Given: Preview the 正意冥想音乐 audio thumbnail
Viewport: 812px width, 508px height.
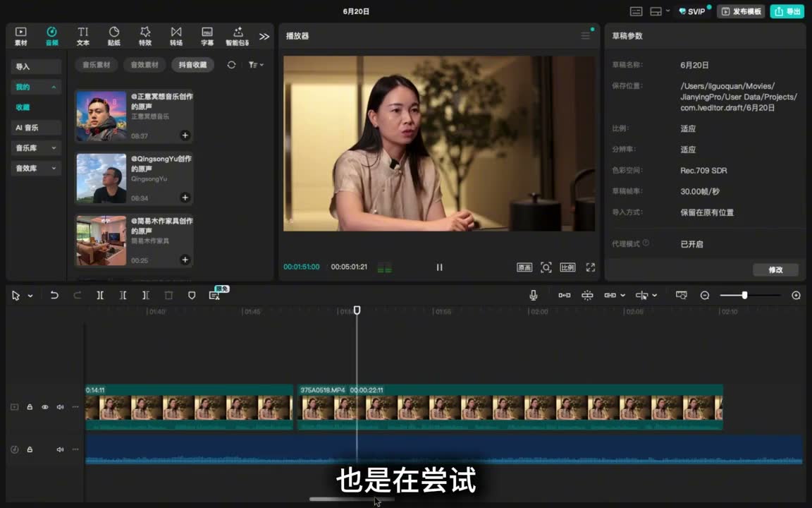Looking at the screenshot, I should point(101,116).
